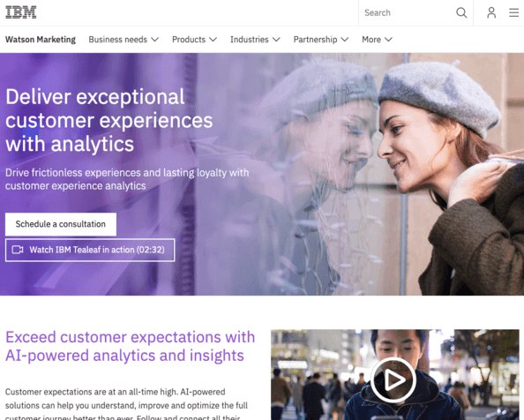
Task: Expand the Partnership dropdown chevron
Action: point(345,40)
